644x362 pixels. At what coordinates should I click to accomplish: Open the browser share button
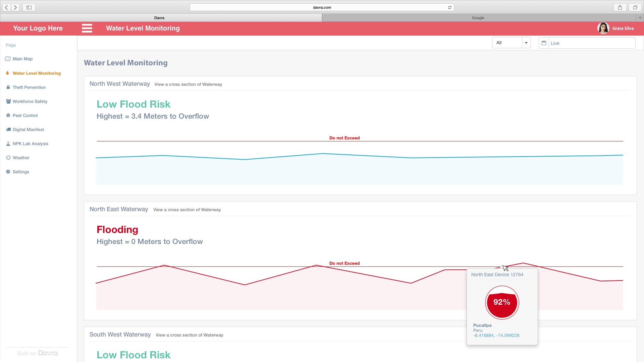point(620,7)
